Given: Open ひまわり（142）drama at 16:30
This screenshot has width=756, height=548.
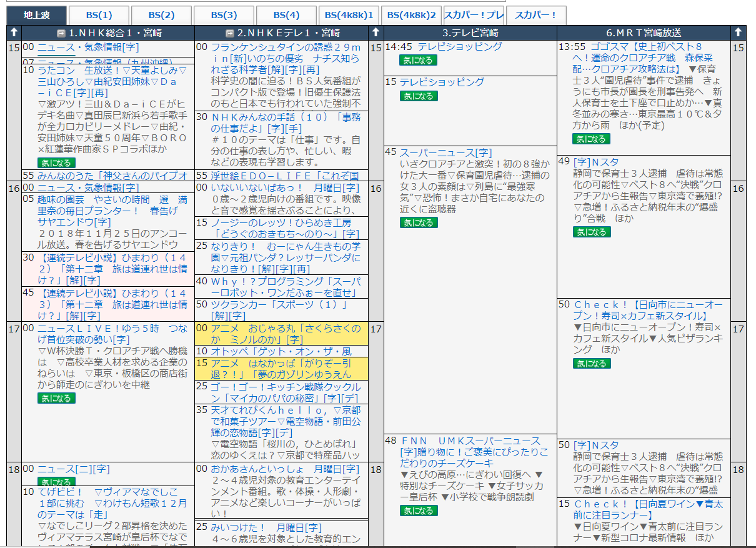Looking at the screenshot, I should 112,269.
